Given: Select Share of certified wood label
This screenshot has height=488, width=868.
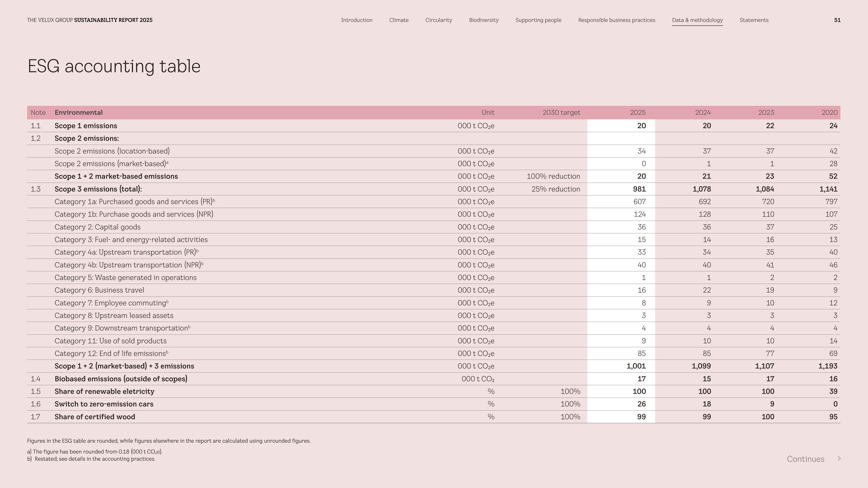Looking at the screenshot, I should pos(95,417).
